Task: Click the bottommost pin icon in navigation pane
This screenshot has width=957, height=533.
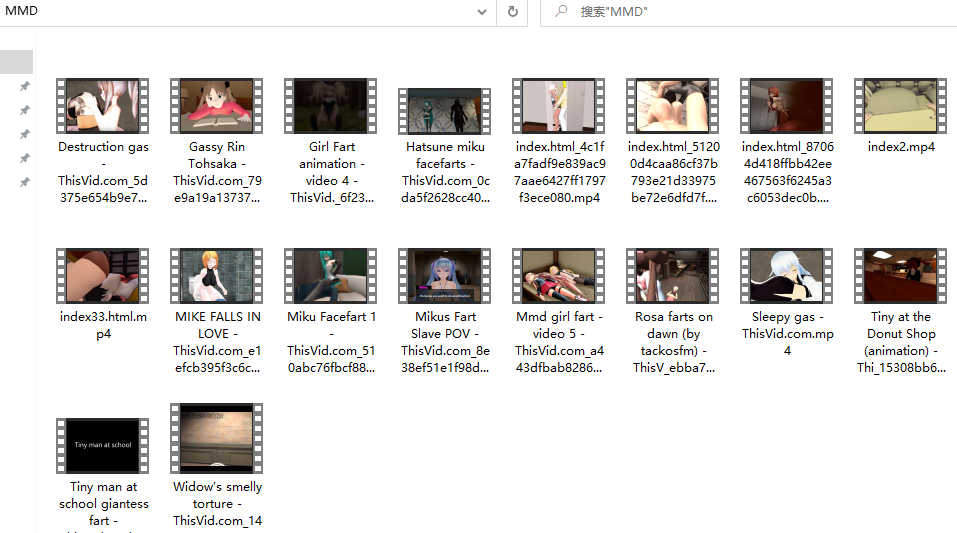Action: (25, 182)
